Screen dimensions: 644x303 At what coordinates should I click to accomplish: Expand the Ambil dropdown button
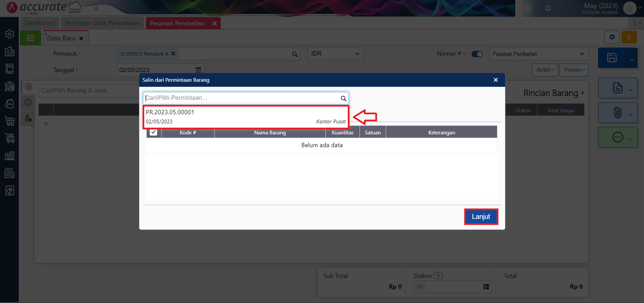click(x=545, y=70)
